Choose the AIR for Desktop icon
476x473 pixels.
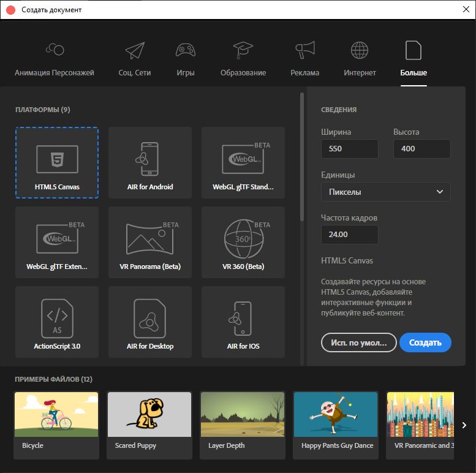(x=149, y=319)
